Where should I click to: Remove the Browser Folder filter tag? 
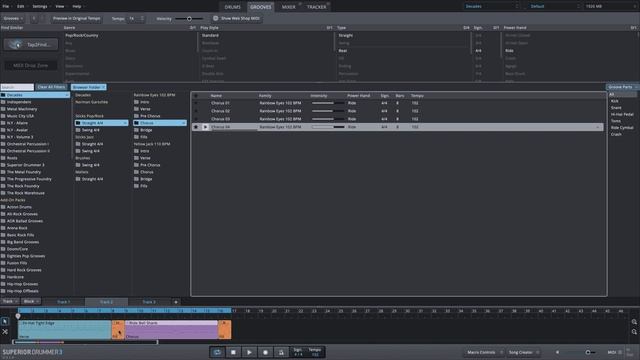(x=104, y=87)
